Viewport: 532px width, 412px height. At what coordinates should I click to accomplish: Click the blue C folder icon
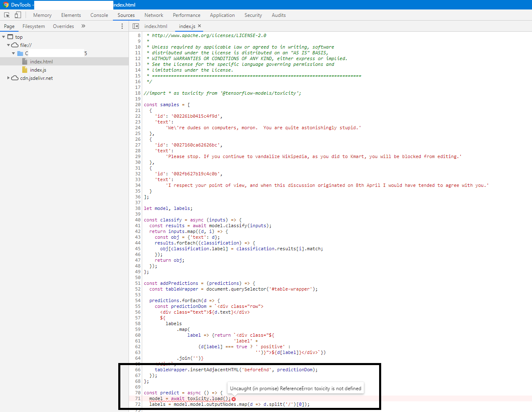pyautogui.click(x=20, y=53)
